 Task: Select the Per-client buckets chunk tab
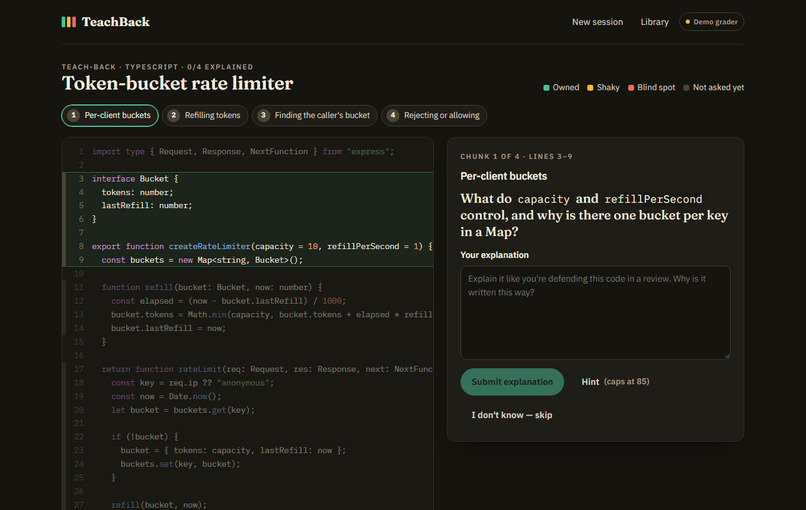[x=110, y=115]
